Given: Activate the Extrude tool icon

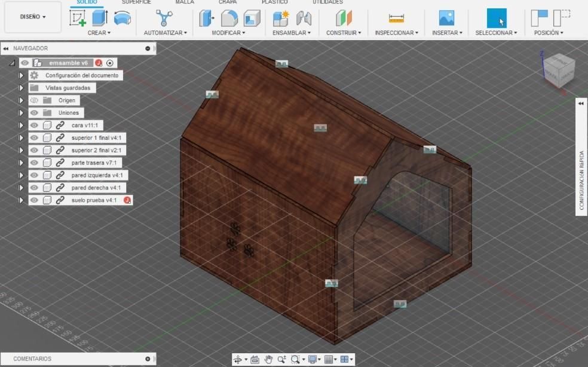Looking at the screenshot, I should tap(100, 18).
